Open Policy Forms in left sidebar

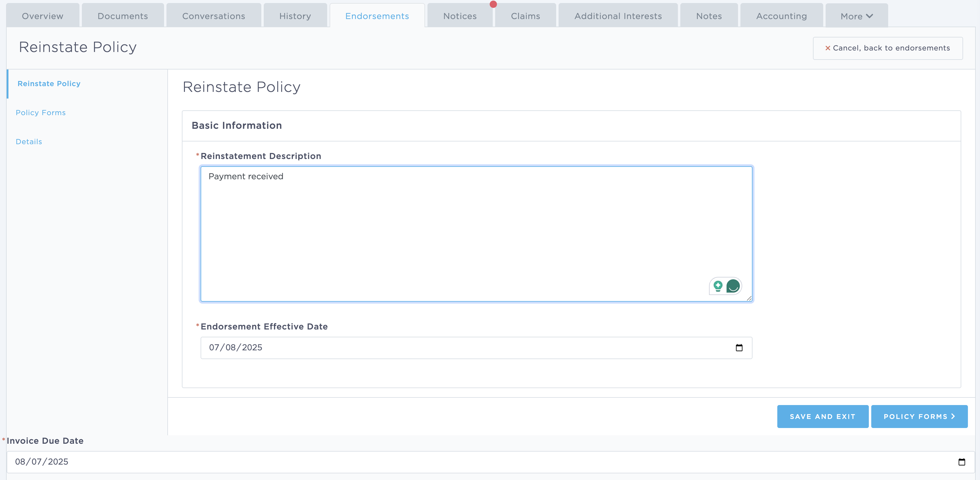coord(41,113)
